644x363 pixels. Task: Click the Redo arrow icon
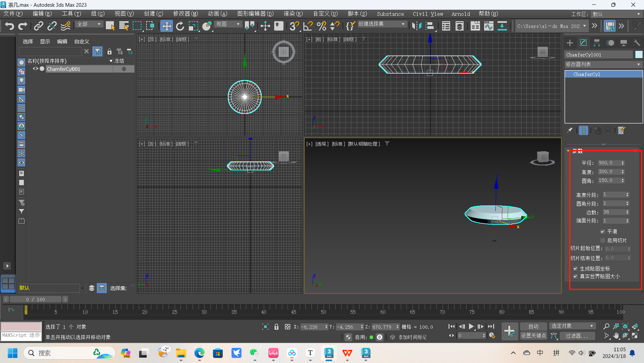(23, 26)
